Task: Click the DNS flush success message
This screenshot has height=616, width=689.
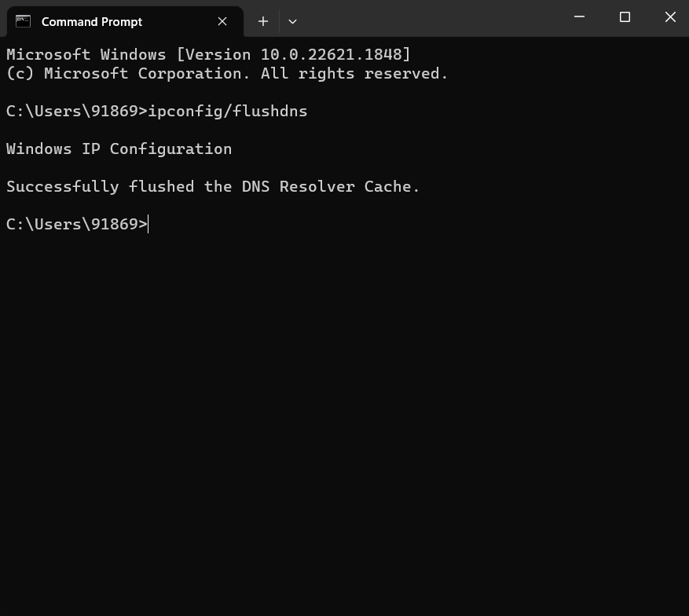Action: click(x=212, y=186)
